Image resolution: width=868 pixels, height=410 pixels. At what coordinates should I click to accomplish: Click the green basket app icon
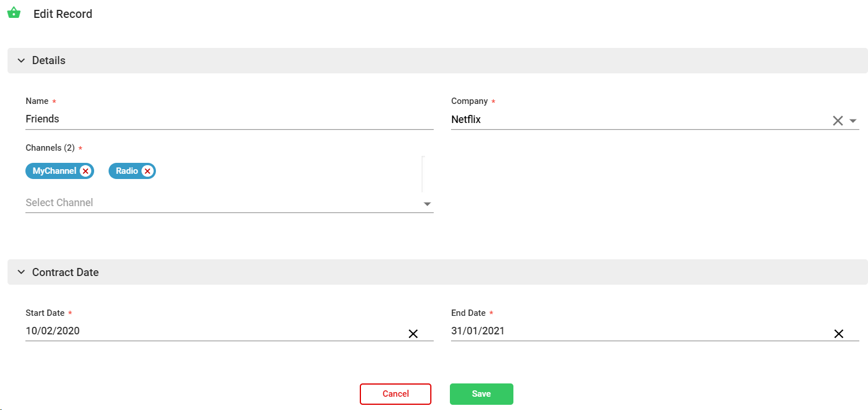click(x=14, y=13)
